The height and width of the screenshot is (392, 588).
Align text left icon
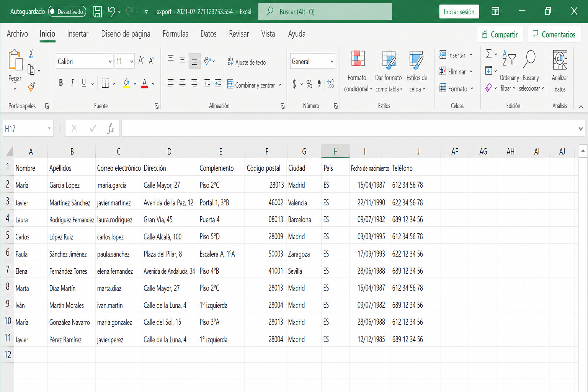pos(171,83)
